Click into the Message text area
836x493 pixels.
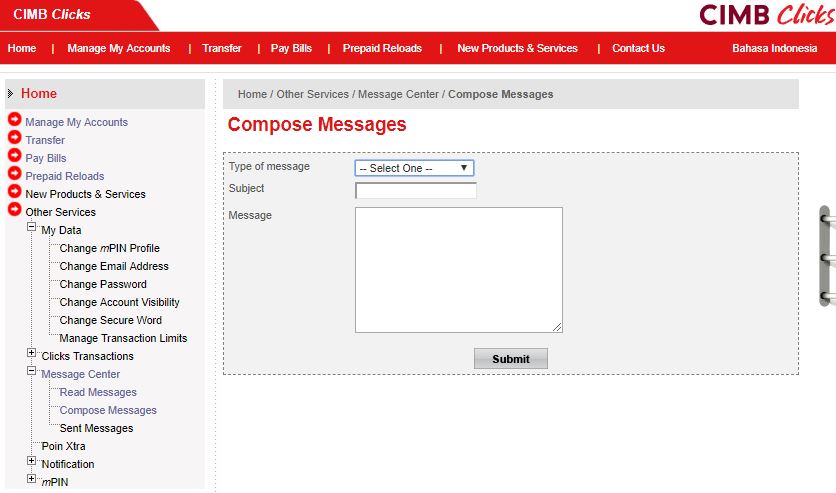(459, 270)
